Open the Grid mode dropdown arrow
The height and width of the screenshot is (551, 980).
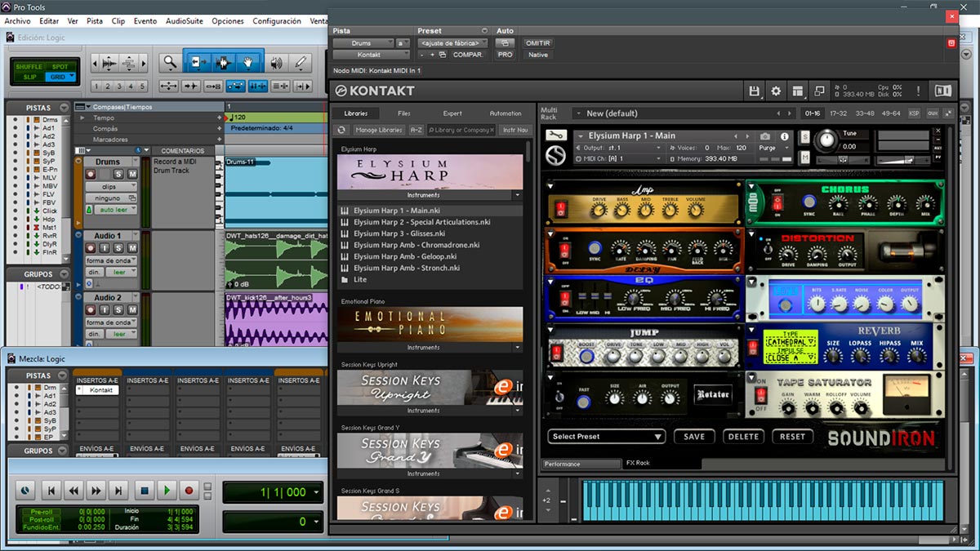tap(71, 77)
